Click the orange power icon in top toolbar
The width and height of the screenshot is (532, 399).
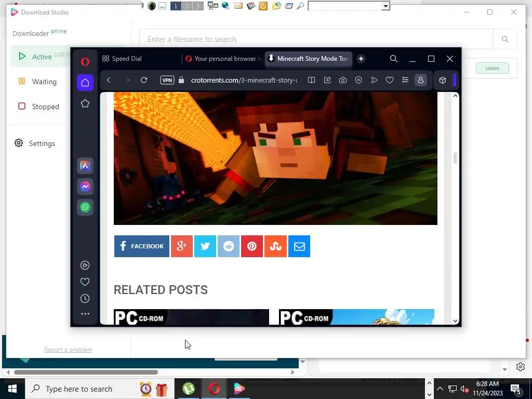[x=263, y=6]
